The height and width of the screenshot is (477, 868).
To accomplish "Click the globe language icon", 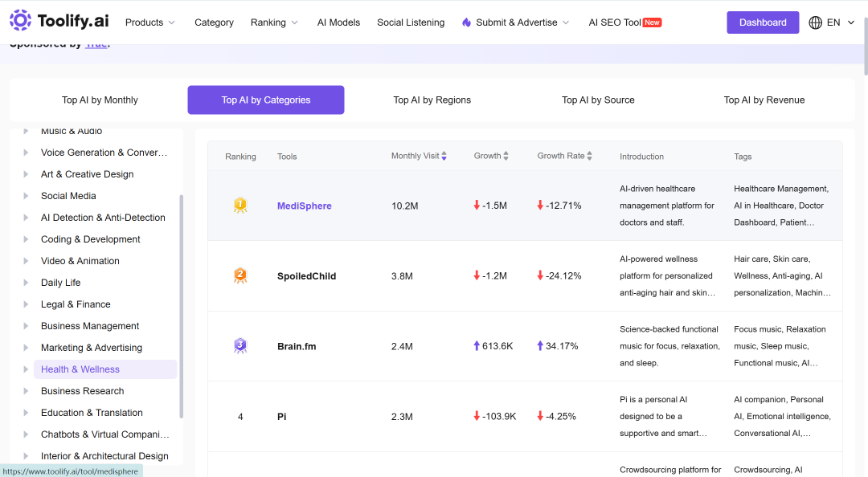I will pyautogui.click(x=815, y=22).
